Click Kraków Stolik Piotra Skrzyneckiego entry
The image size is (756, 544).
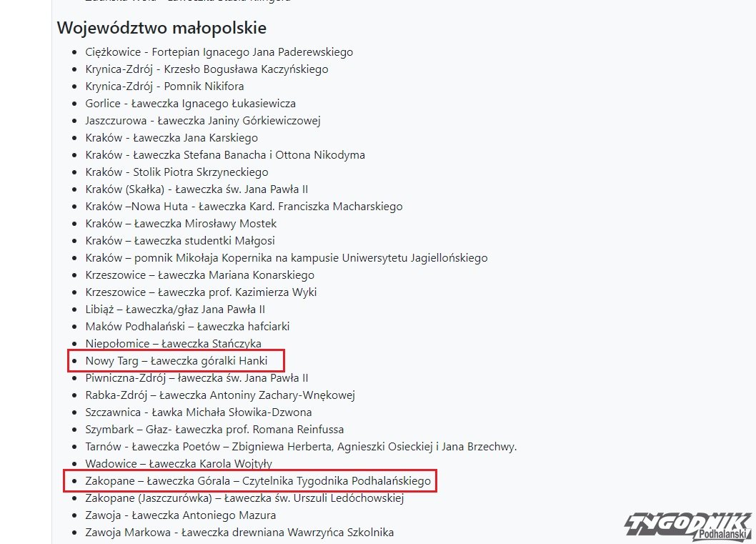click(177, 172)
